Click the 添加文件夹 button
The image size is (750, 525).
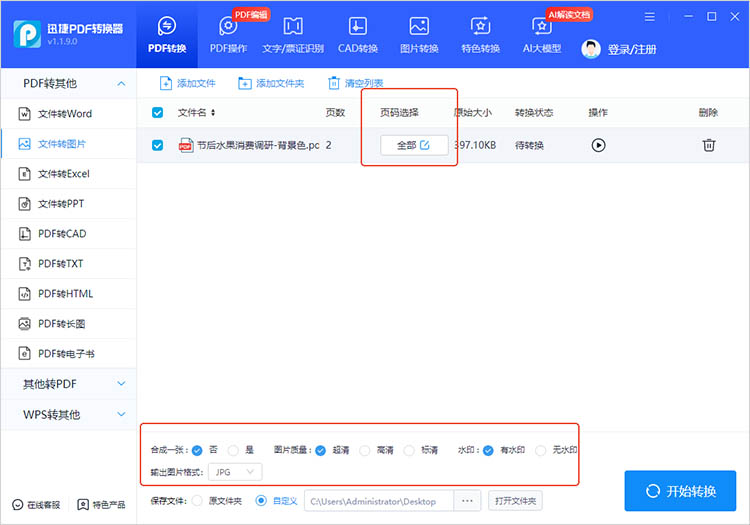click(x=271, y=83)
